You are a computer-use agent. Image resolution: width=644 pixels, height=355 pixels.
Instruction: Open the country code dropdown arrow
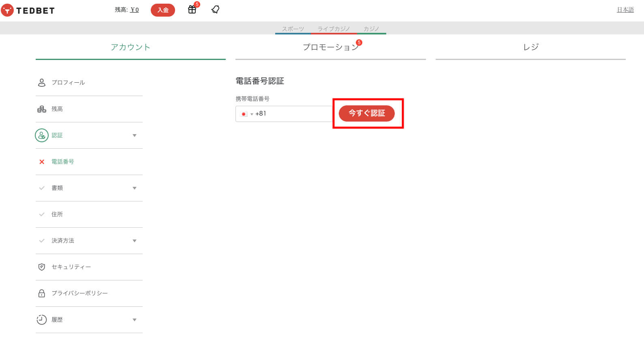pyautogui.click(x=252, y=114)
